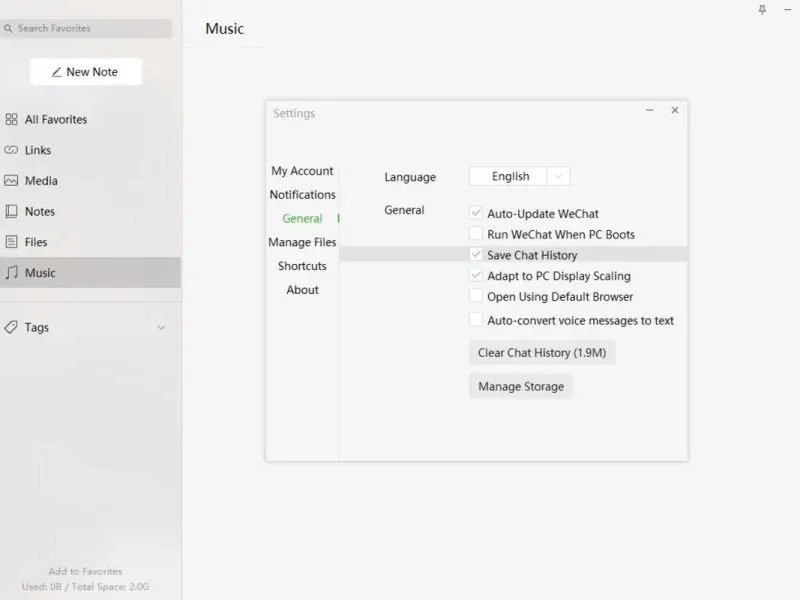Open Notes category in sidebar

coord(90,211)
